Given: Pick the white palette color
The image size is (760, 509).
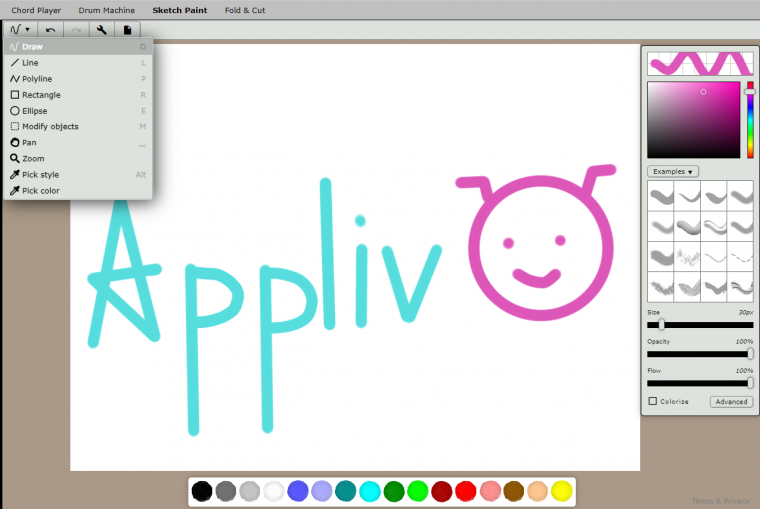Looking at the screenshot, I should click(x=274, y=491).
